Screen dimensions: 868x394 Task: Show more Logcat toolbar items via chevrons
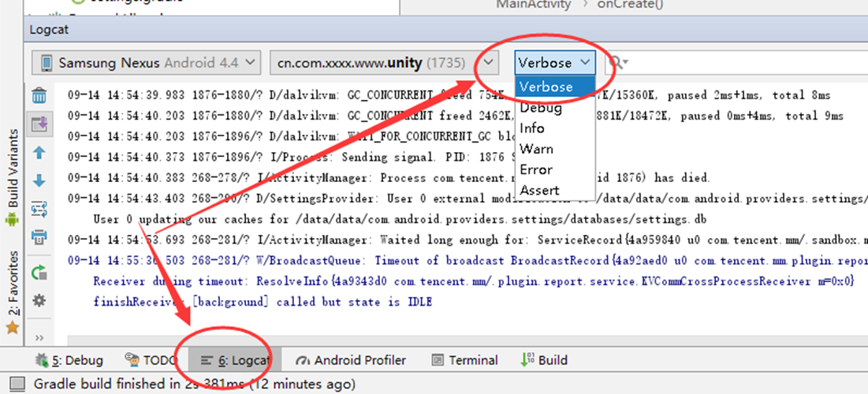(x=39, y=337)
